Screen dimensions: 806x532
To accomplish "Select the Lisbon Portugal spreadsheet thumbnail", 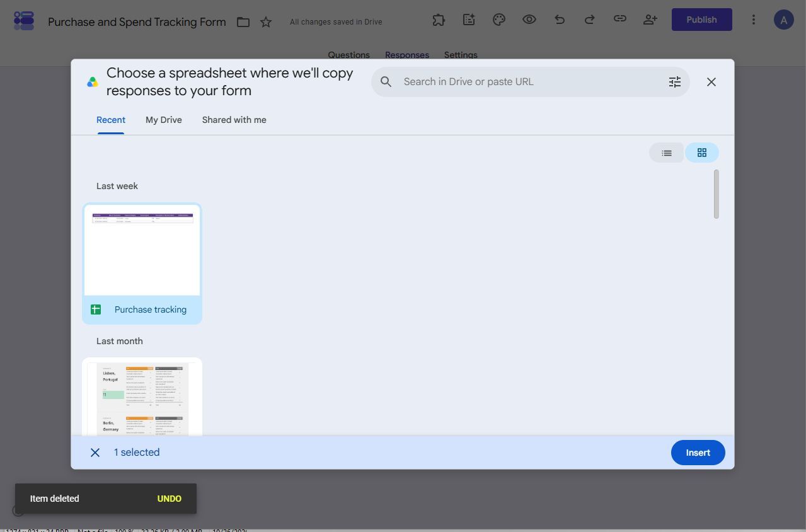I will [142, 397].
